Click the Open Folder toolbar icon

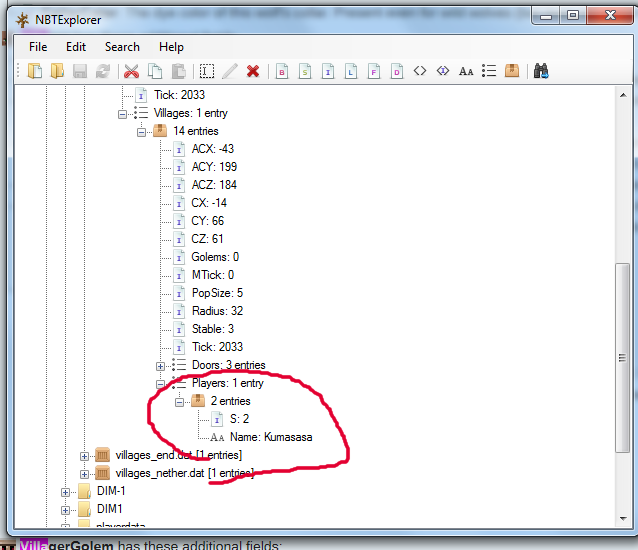tap(57, 71)
